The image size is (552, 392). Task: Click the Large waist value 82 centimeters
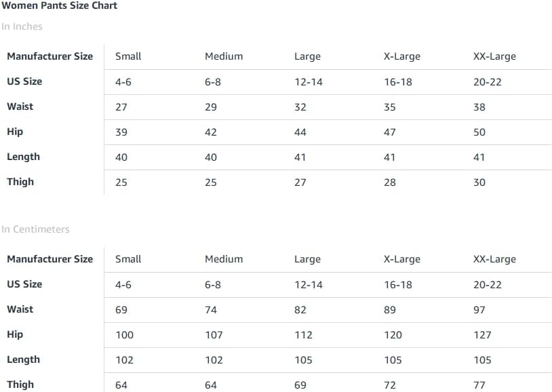click(x=300, y=310)
